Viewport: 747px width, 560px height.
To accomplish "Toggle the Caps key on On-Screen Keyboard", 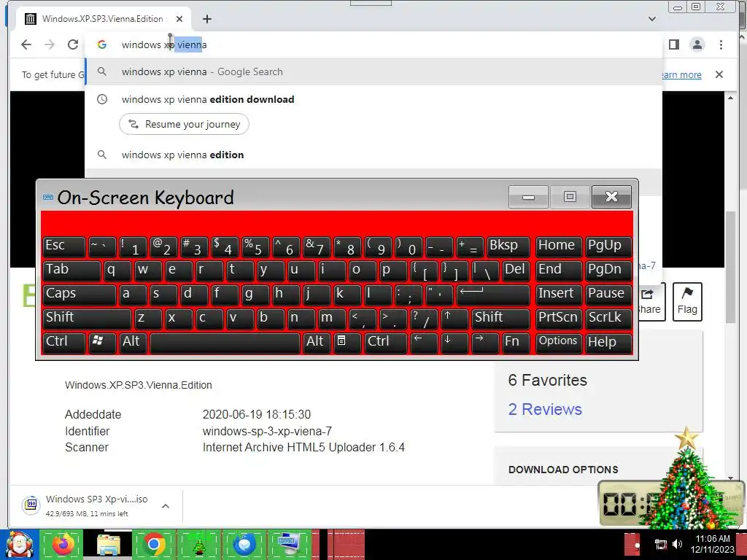I will pos(79,294).
